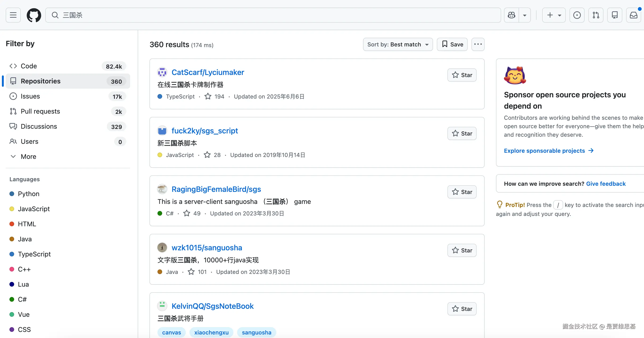Select the Repositories filter

(x=68, y=81)
